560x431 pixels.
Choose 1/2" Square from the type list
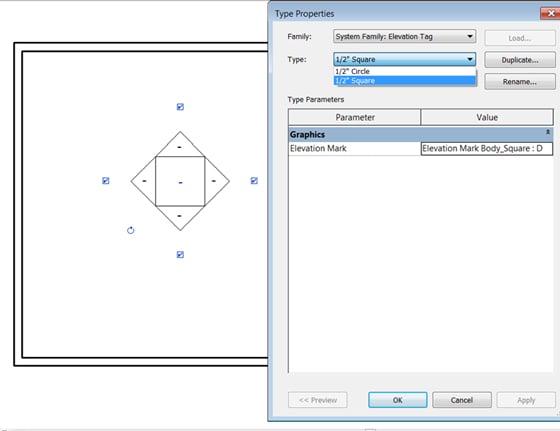[x=405, y=81]
